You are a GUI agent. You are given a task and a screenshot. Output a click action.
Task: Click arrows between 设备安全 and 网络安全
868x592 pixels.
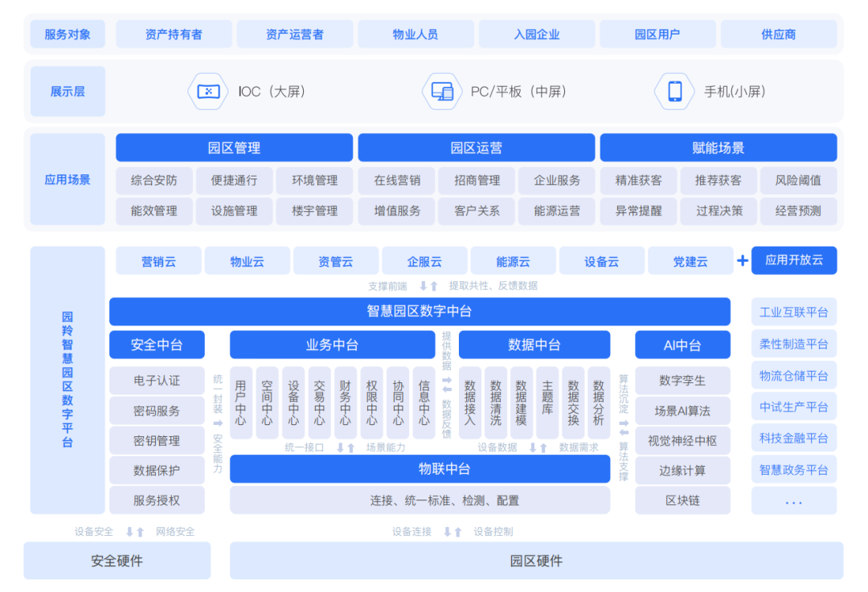click(133, 531)
